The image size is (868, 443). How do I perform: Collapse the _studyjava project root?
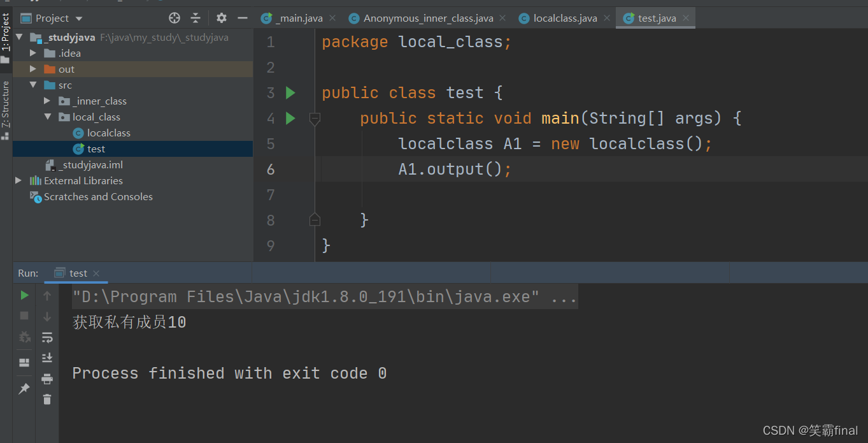tap(18, 37)
